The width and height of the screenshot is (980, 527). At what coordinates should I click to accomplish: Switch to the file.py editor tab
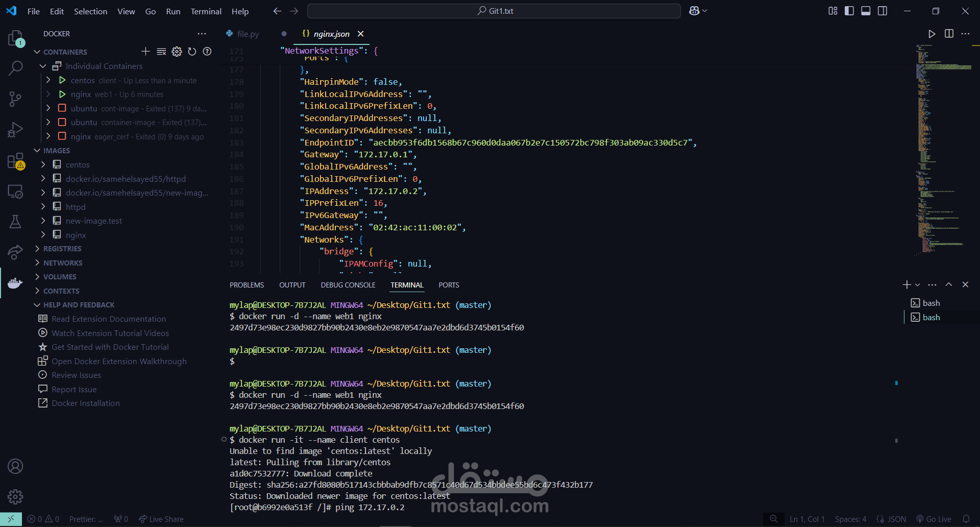pos(248,34)
